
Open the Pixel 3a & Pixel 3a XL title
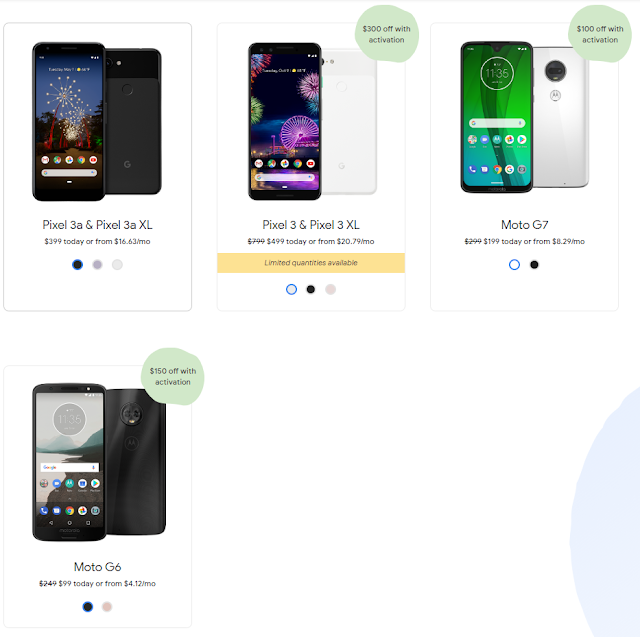98,225
